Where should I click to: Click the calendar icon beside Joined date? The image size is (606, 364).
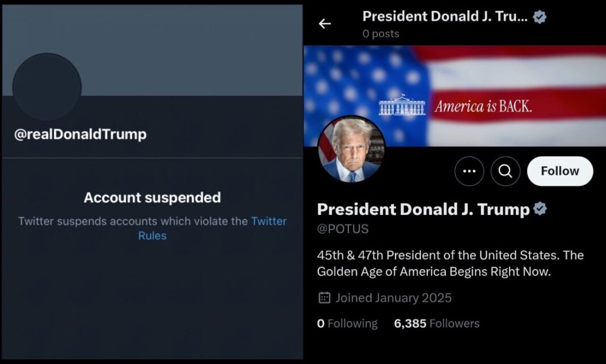tap(325, 297)
